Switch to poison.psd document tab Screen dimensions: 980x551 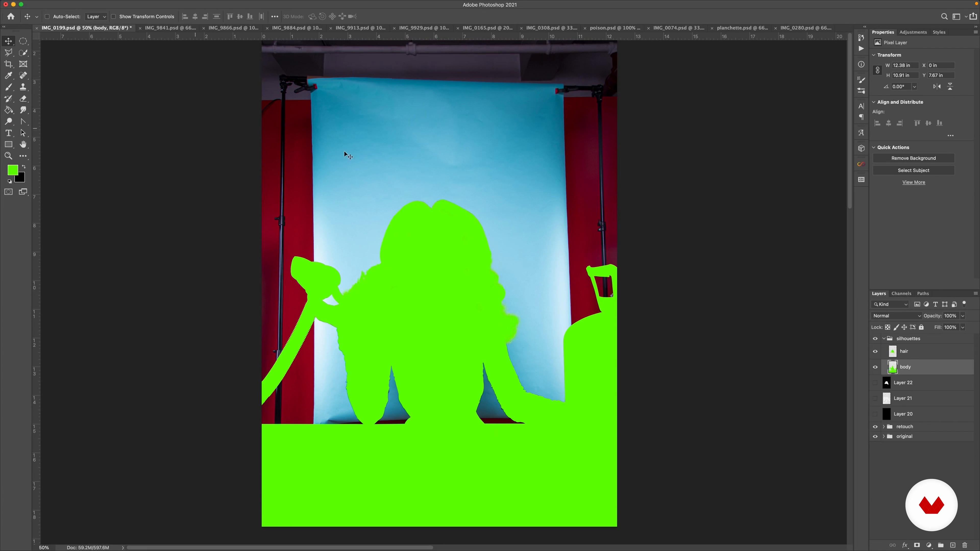(615, 28)
